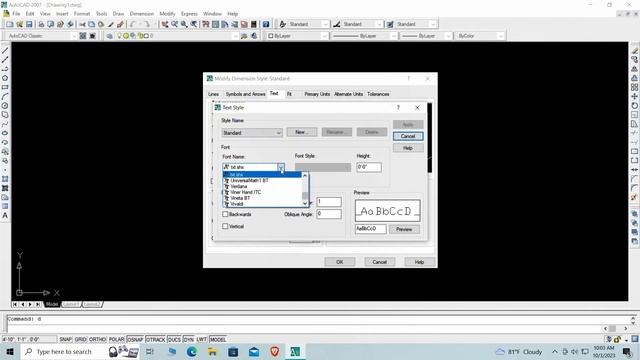Open the ByLayer color control dropdown

(x=298, y=36)
